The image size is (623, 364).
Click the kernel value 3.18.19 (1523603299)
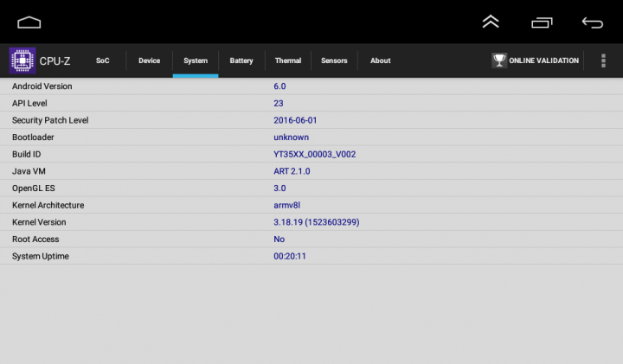(317, 222)
